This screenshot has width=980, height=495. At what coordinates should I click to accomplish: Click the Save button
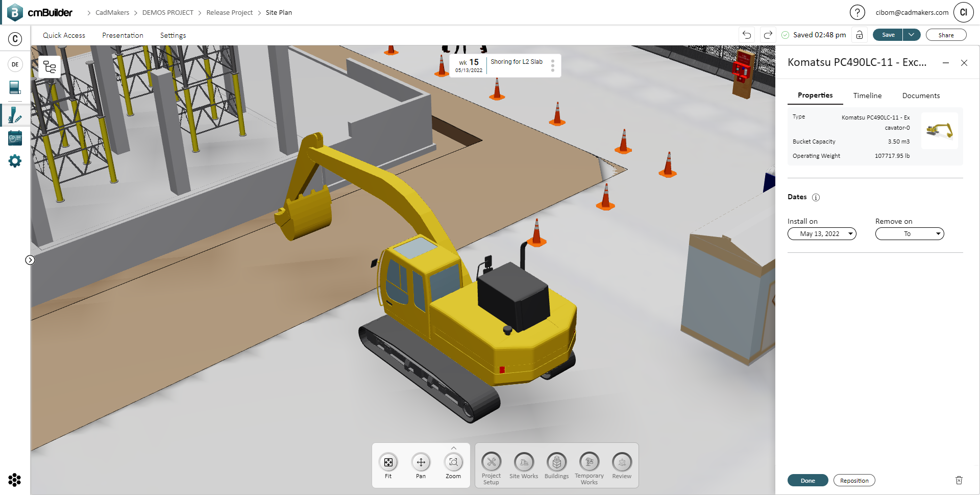click(888, 35)
